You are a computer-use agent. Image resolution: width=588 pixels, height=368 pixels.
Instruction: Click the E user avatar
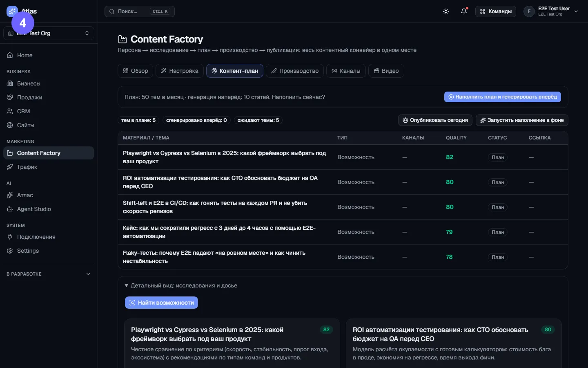pyautogui.click(x=529, y=11)
